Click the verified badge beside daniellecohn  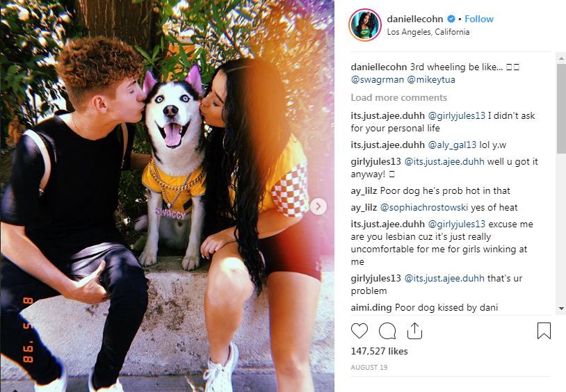tap(451, 19)
